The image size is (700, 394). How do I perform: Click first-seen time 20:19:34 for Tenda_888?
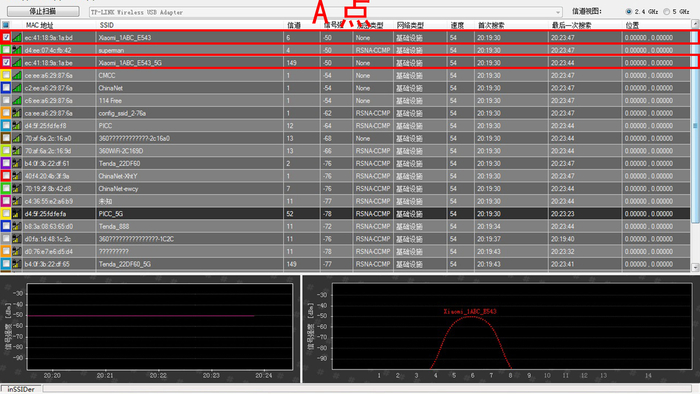tap(488, 226)
